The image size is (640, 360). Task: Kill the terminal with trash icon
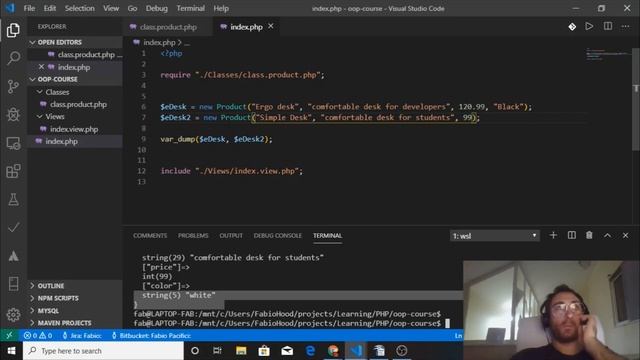pyautogui.click(x=589, y=235)
